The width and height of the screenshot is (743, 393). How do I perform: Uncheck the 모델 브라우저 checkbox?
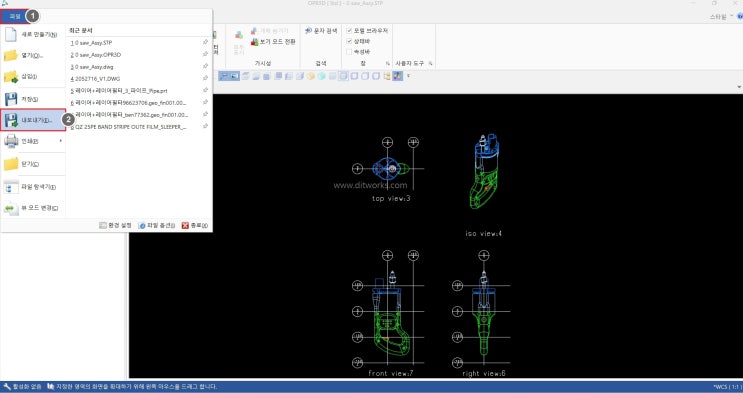349,30
